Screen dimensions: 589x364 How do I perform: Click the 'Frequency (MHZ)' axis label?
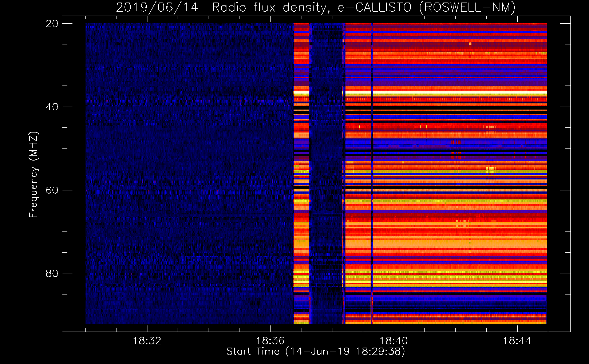33,175
